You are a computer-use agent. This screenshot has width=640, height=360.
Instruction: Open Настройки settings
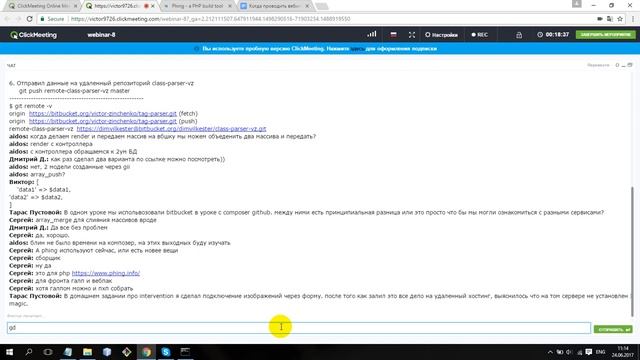click(x=441, y=35)
